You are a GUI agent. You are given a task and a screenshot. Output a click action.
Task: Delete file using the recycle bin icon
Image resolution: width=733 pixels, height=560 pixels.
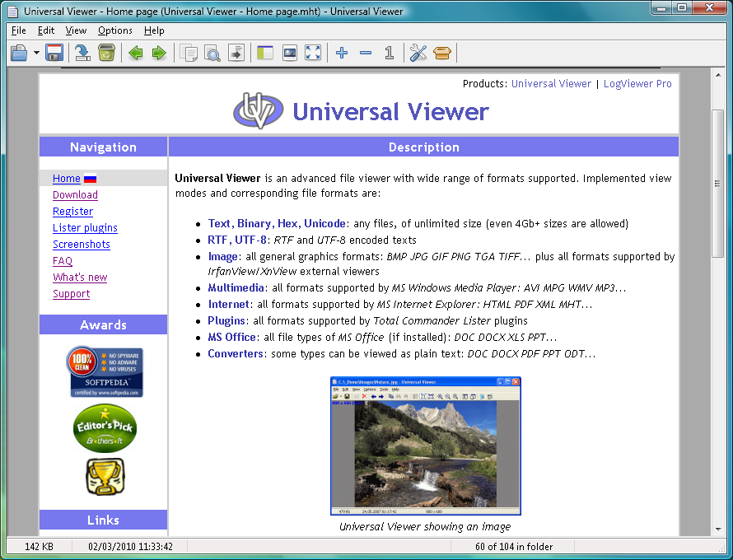[x=106, y=53]
